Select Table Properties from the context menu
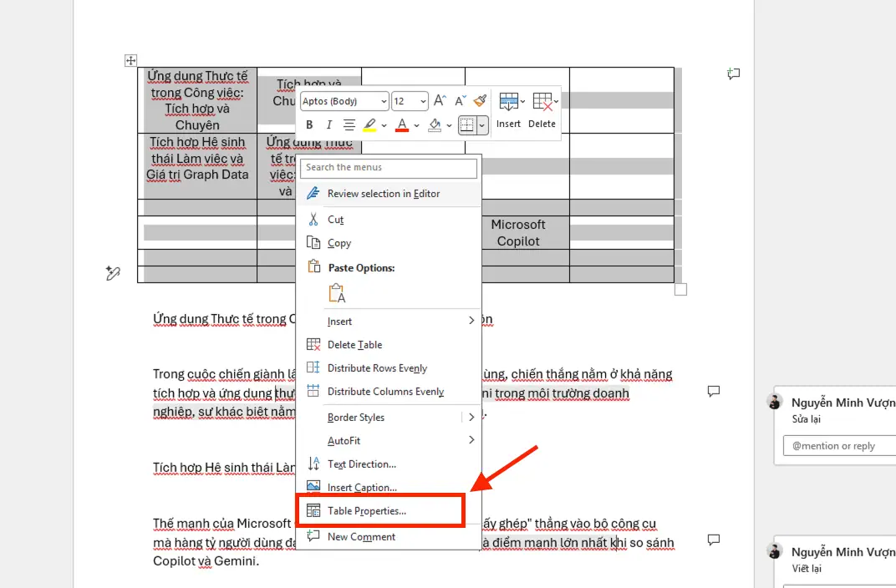The height and width of the screenshot is (588, 896). click(366, 510)
